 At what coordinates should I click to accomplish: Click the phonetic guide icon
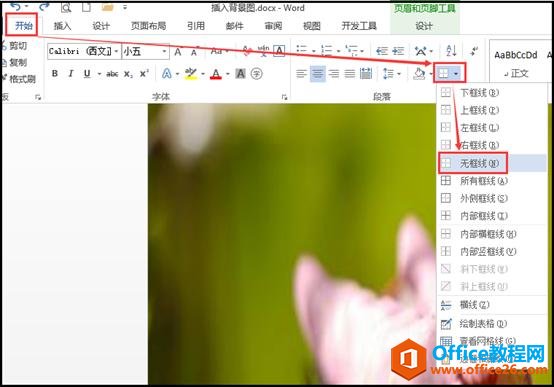click(263, 51)
